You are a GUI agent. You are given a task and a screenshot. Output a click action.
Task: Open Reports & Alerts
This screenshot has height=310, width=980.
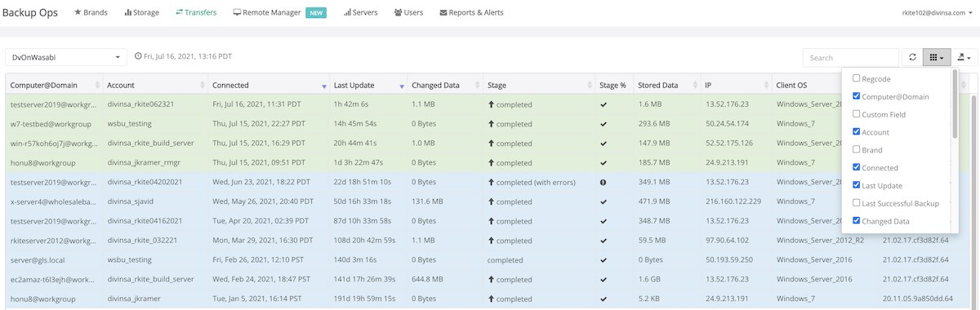point(471,12)
